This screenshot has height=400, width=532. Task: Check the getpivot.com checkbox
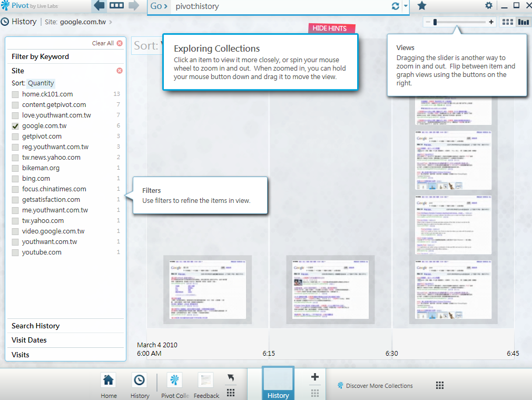click(x=15, y=136)
